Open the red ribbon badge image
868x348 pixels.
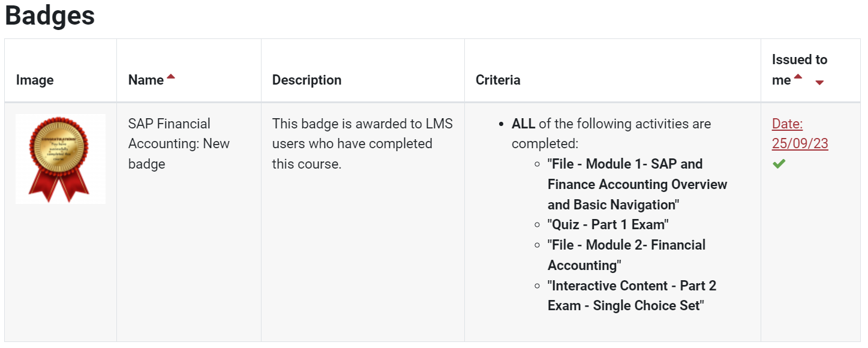(61, 159)
